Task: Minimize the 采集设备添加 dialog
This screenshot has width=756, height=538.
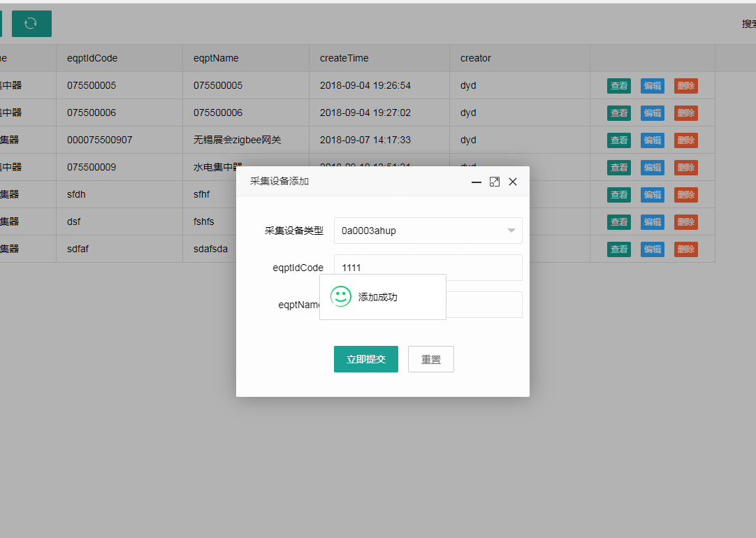Action: click(x=477, y=182)
